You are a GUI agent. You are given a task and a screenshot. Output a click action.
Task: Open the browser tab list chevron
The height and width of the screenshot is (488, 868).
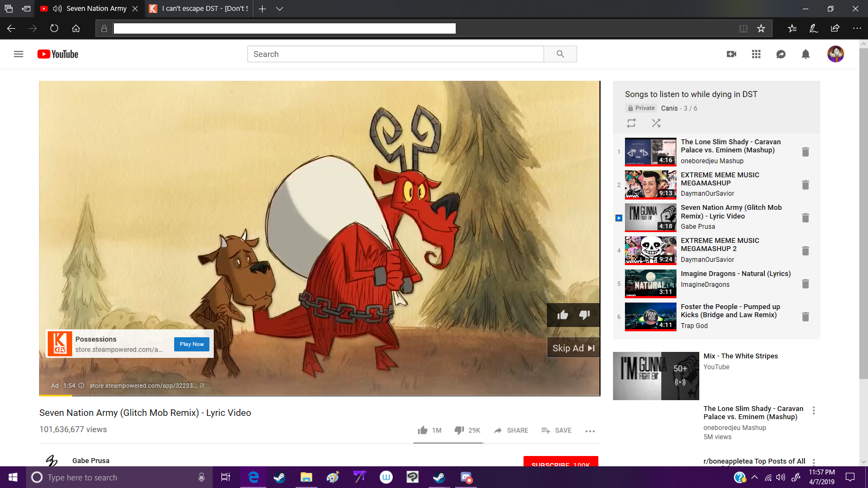tap(279, 9)
